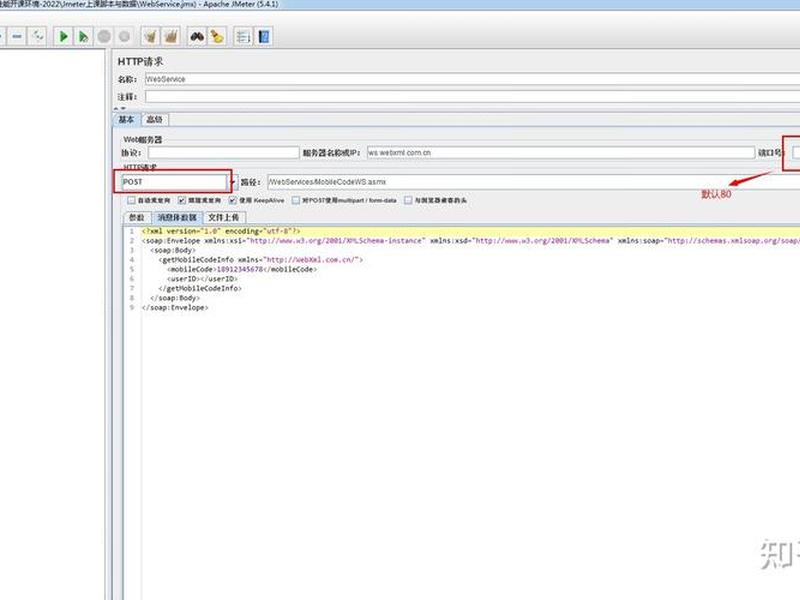800x600 pixels.
Task: Click the 名称 field containing WebService
Action: 472,80
